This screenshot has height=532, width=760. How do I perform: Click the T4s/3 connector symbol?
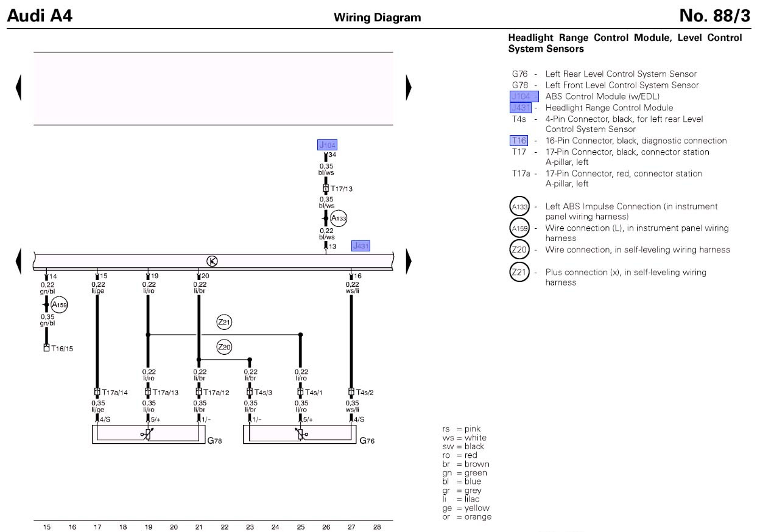250,393
